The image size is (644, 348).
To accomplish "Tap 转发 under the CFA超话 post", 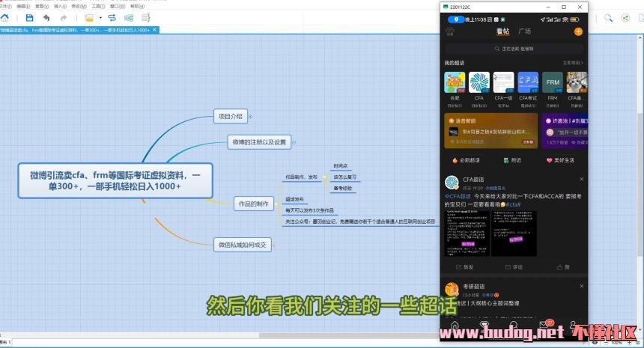I will (464, 267).
